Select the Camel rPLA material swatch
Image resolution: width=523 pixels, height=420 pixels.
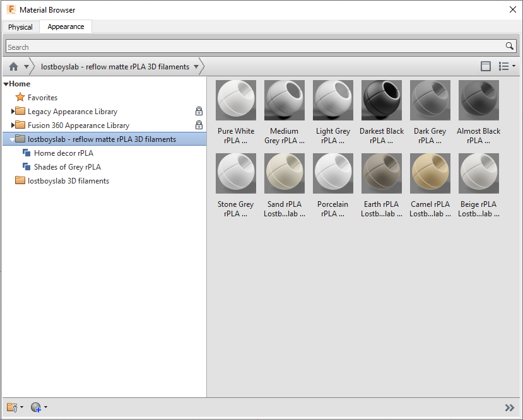point(430,173)
